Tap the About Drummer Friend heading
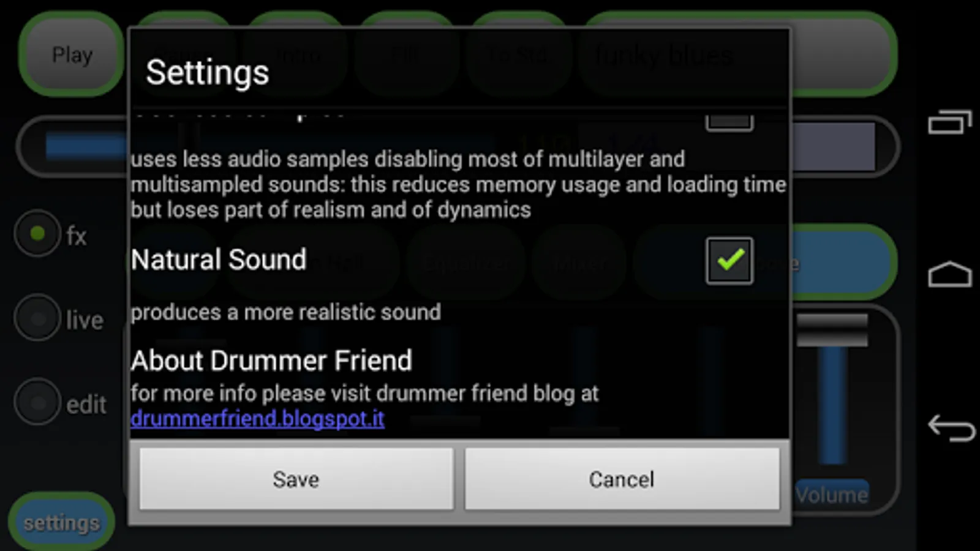980x551 pixels. pos(271,361)
